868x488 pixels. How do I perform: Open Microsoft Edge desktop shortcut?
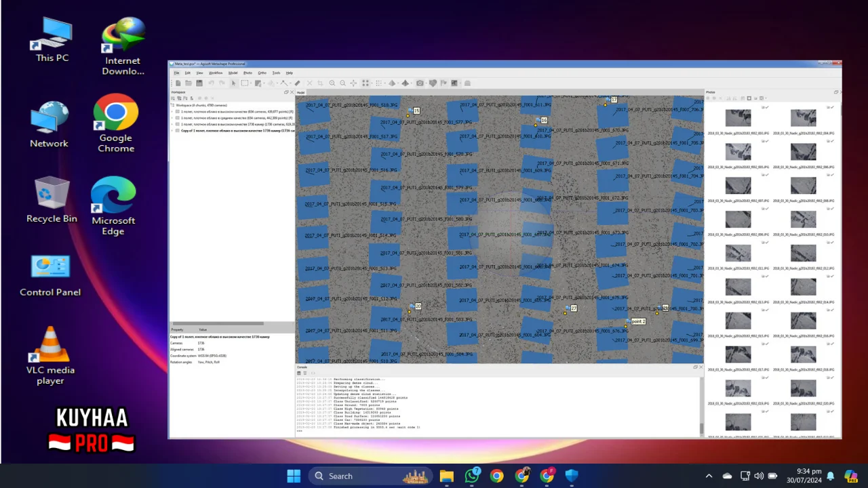tap(113, 206)
